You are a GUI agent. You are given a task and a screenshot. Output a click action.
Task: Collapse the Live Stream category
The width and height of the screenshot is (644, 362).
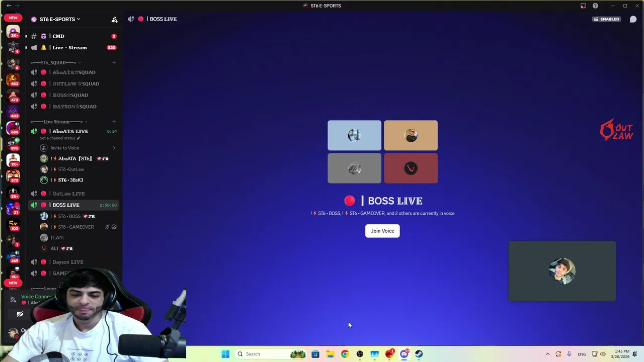click(x=59, y=122)
